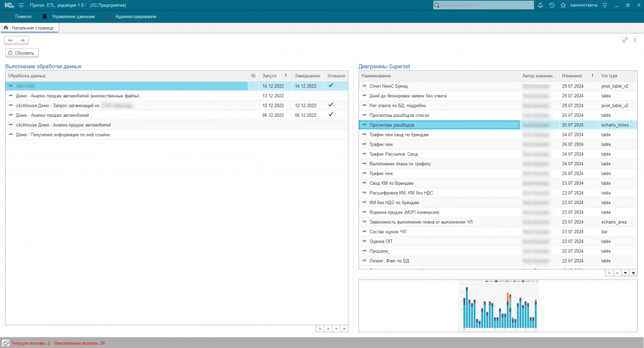Viewport: 644px width, 348px height.
Task: Select row Воронка продаж (МОП конверсия)
Action: click(498, 212)
